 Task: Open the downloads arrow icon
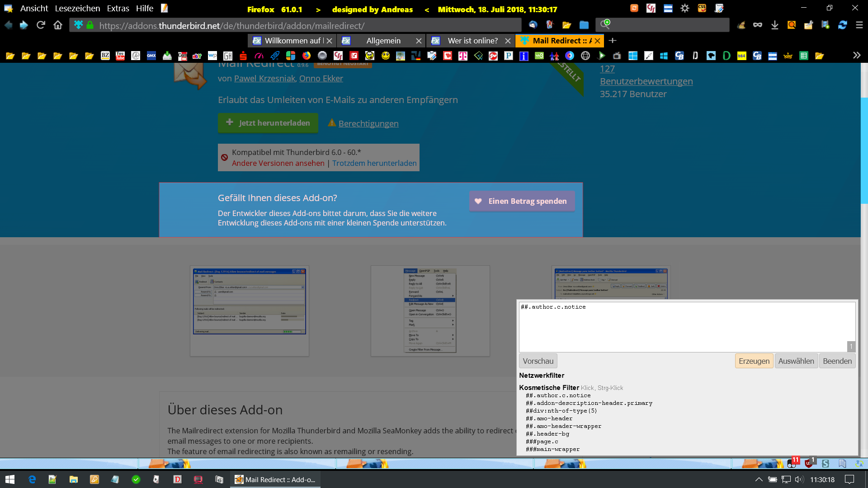click(774, 25)
